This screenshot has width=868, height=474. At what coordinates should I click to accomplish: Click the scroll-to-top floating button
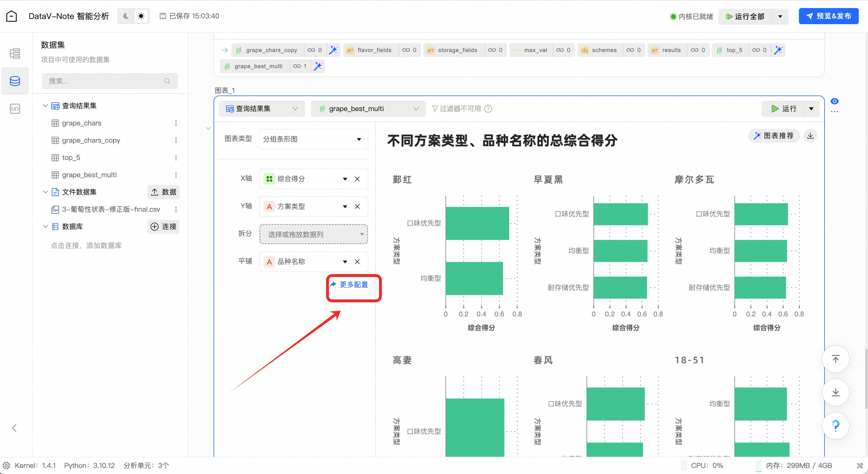coord(835,359)
